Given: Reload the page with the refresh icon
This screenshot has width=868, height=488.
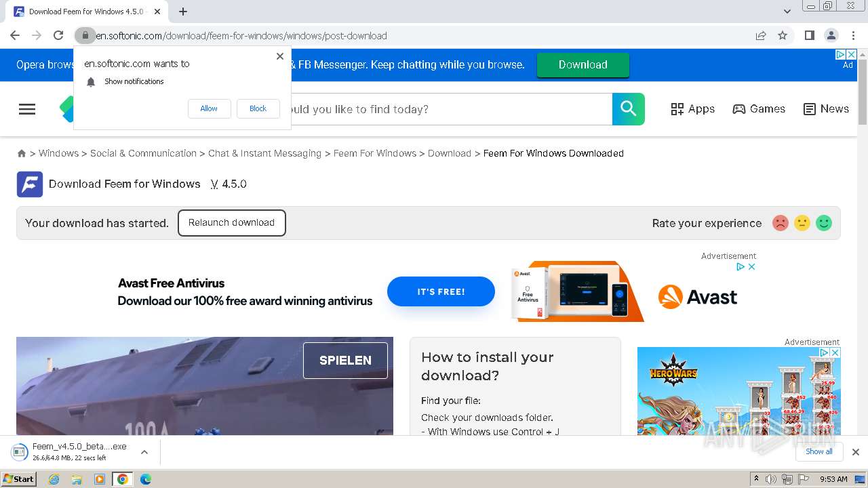Looking at the screenshot, I should [58, 35].
